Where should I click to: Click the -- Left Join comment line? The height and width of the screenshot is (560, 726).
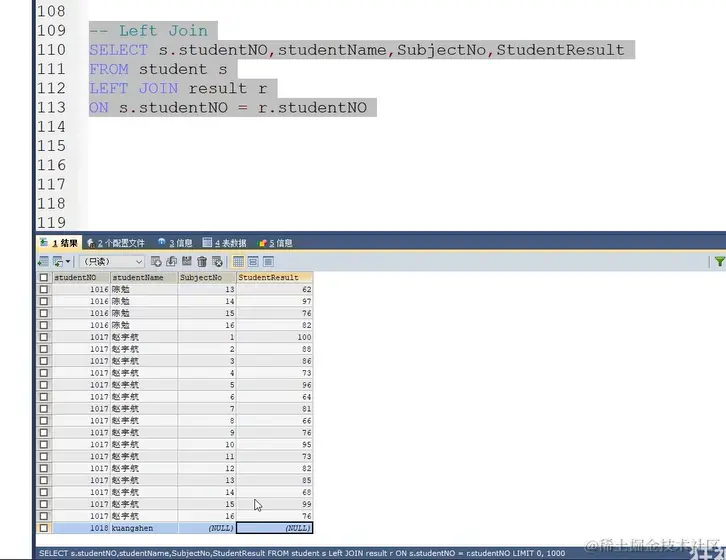149,31
